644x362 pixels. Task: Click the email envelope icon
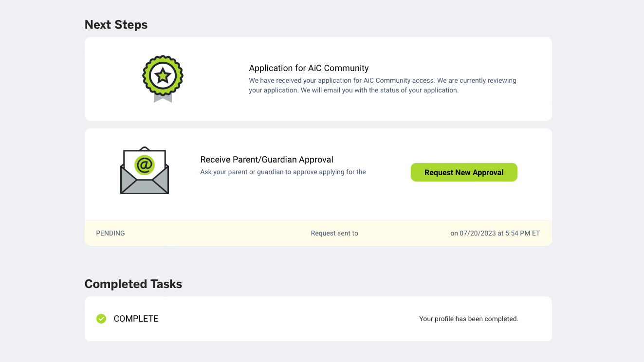(145, 170)
